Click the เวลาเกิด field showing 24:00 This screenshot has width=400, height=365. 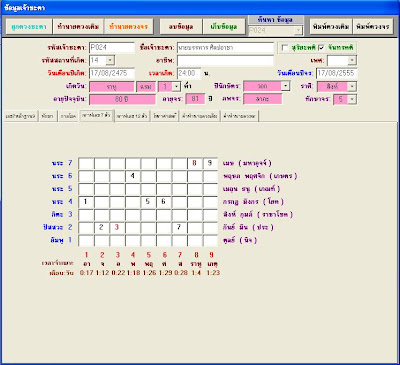[189, 73]
